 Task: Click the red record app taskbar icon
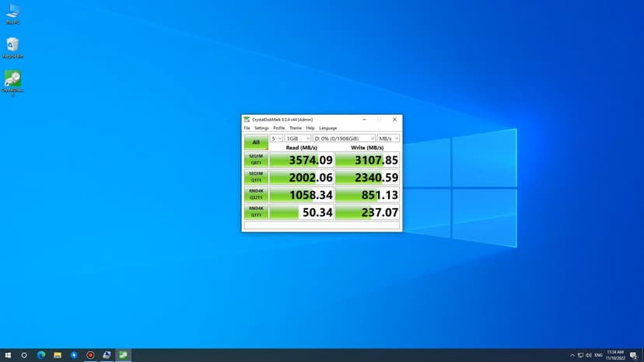(x=90, y=355)
